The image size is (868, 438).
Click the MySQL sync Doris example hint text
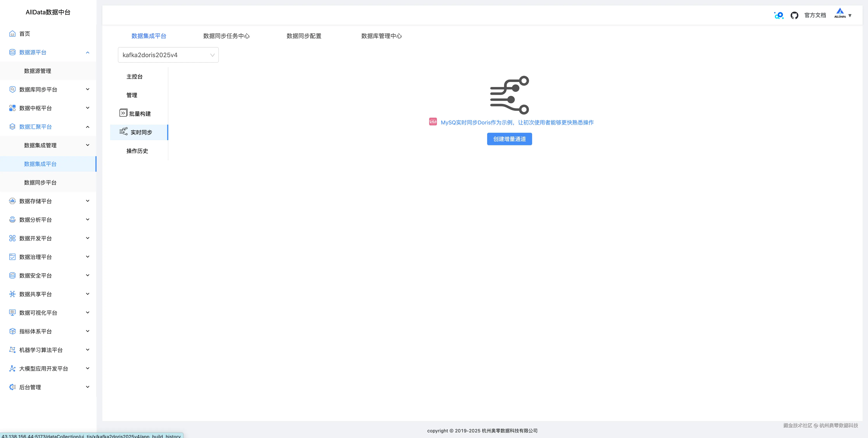point(517,122)
